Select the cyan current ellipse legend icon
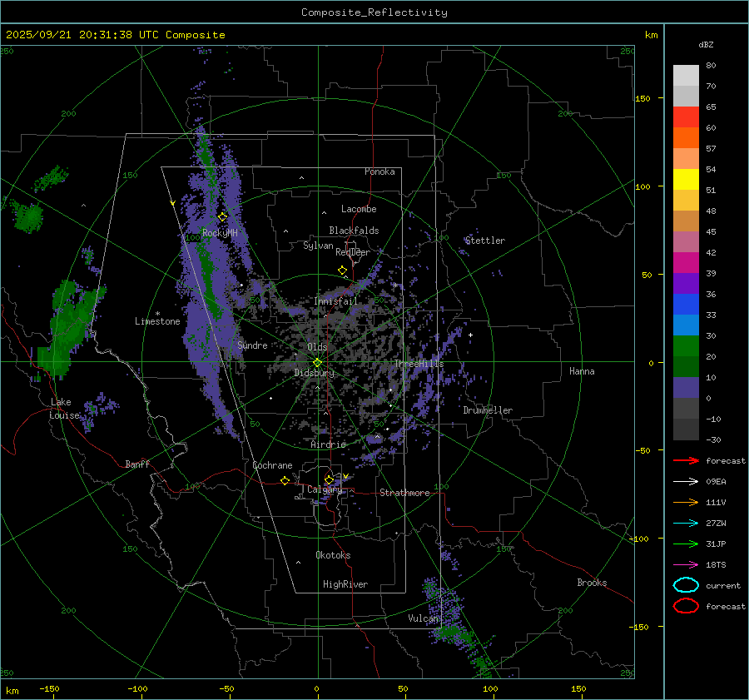 click(686, 585)
